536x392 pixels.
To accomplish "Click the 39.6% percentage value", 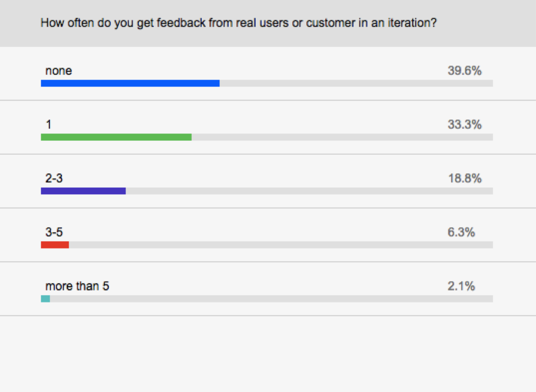I will (464, 71).
